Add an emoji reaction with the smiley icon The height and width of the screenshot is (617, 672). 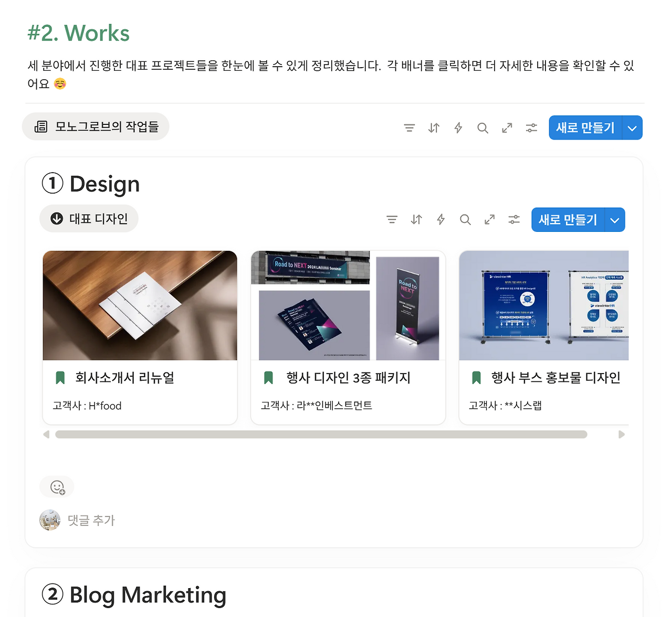57,486
